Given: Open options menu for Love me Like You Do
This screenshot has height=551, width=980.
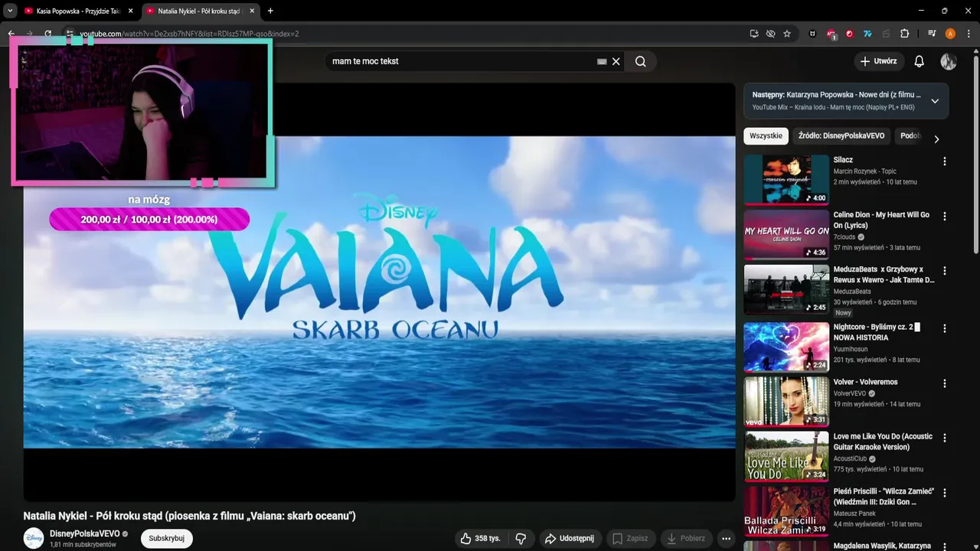Looking at the screenshot, I should (x=945, y=438).
